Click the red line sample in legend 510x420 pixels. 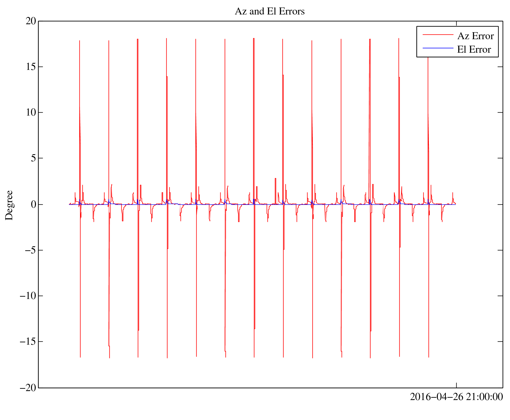tap(438, 35)
